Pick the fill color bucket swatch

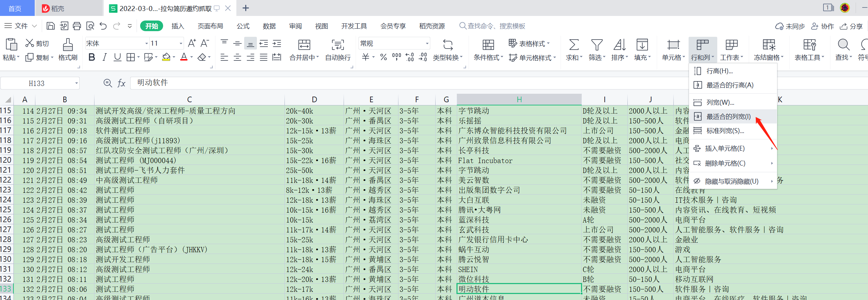[166, 57]
